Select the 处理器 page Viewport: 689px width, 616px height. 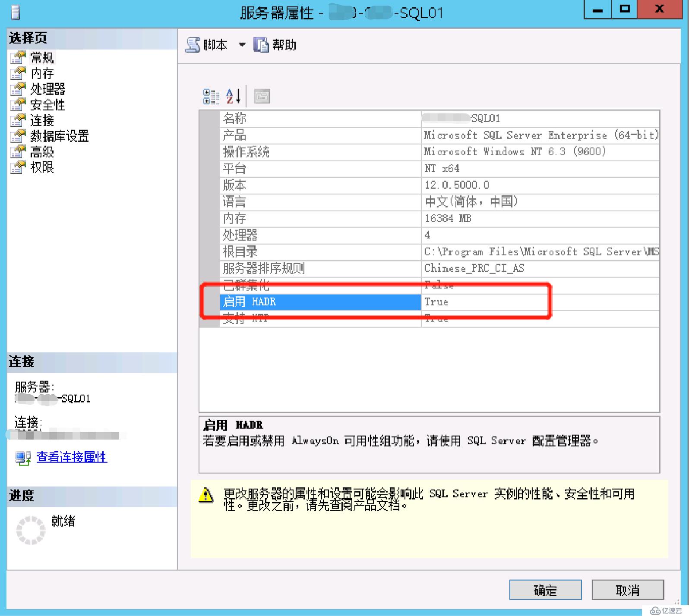(x=47, y=89)
